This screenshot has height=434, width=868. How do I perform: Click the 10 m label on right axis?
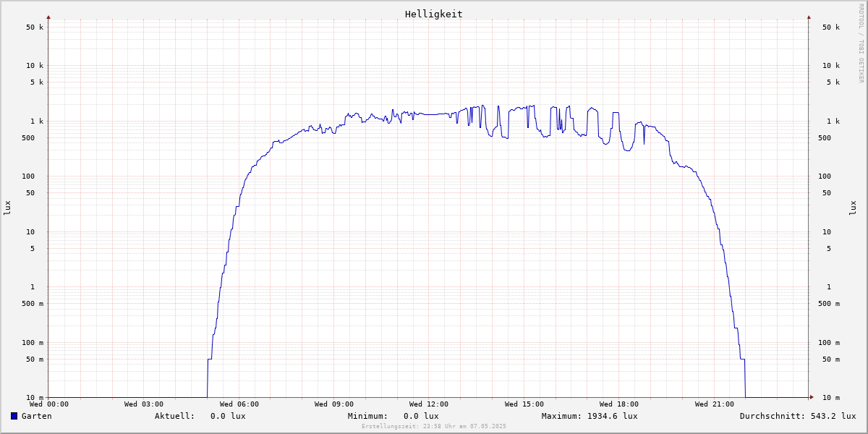tap(831, 398)
